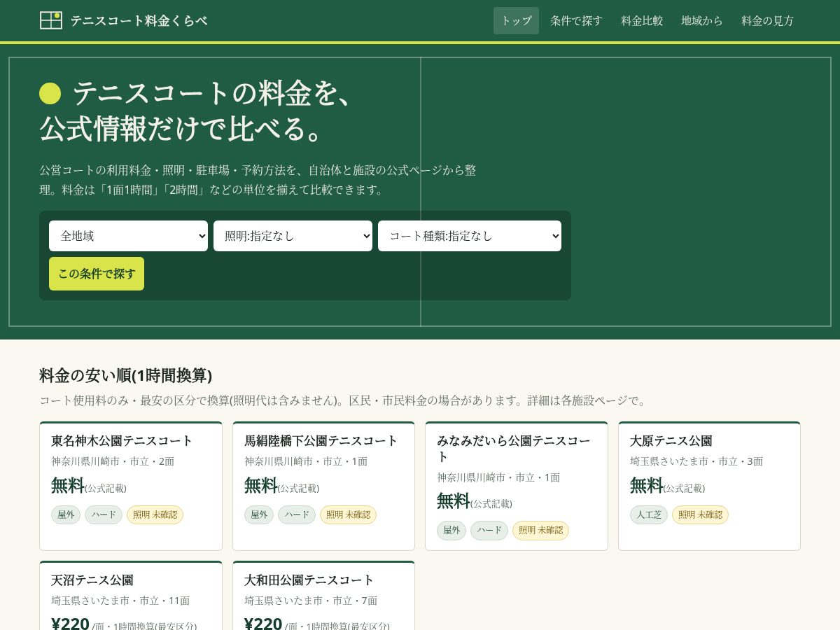Click ハード tag on みなみだいら公園 card
This screenshot has width=840, height=630.
click(489, 530)
